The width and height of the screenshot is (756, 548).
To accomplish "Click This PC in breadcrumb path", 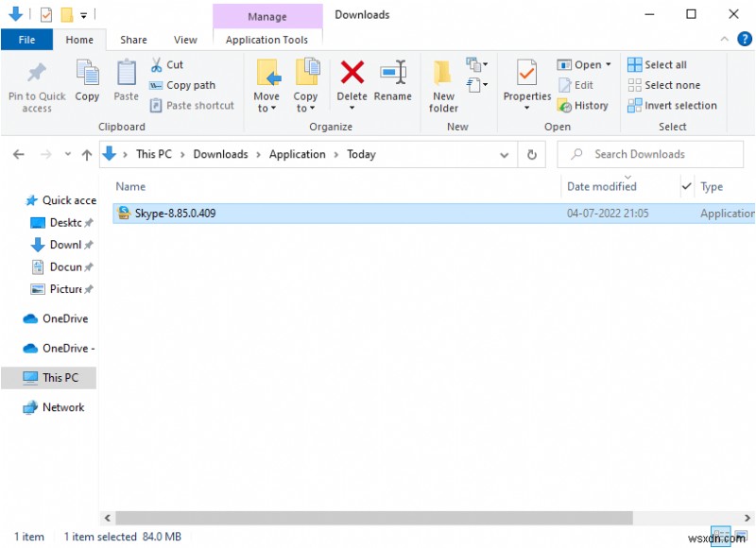I will click(x=154, y=154).
